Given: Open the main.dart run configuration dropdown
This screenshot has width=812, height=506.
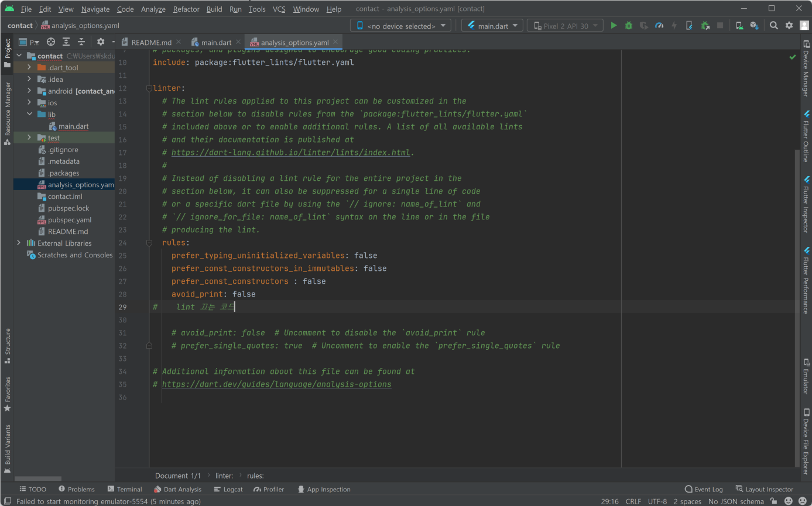Looking at the screenshot, I should (x=492, y=26).
